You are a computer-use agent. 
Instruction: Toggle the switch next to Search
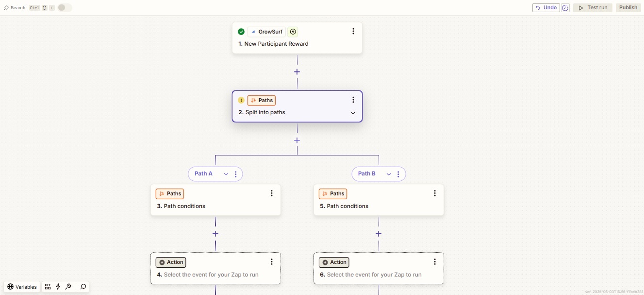pos(64,8)
